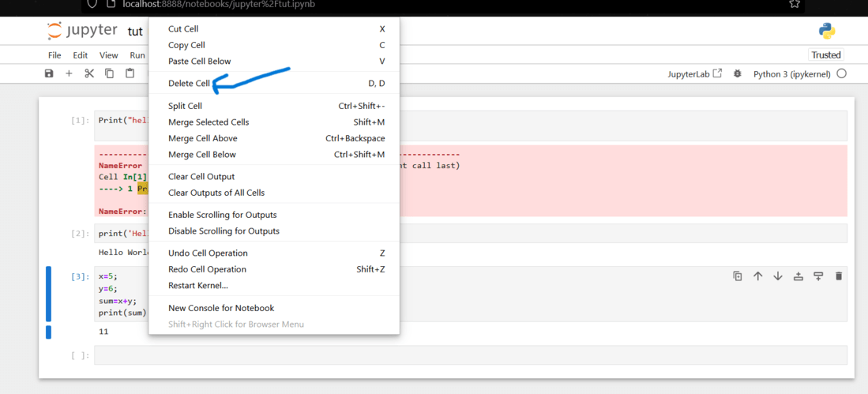Image resolution: width=868 pixels, height=394 pixels.
Task: Cut the cell using the scissors icon
Action: pos(89,73)
